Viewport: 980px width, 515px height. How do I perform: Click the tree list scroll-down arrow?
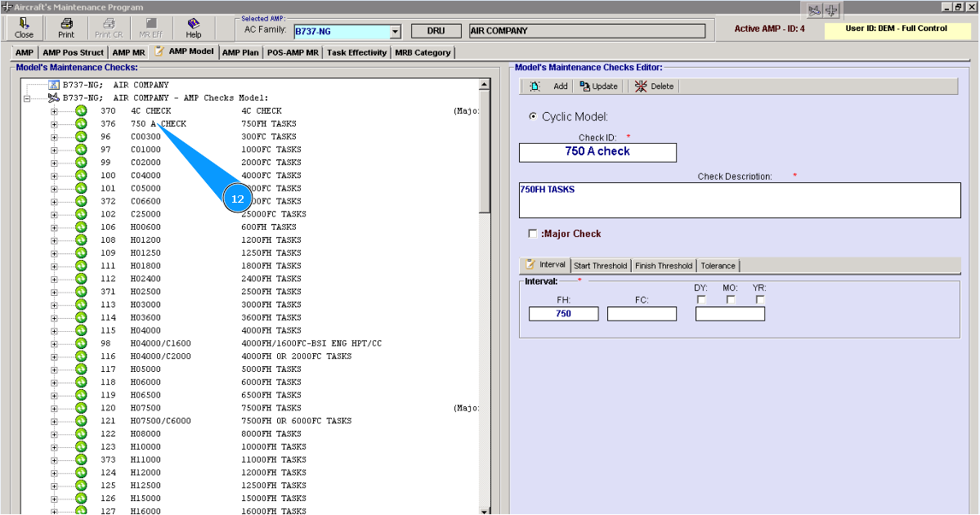click(484, 510)
